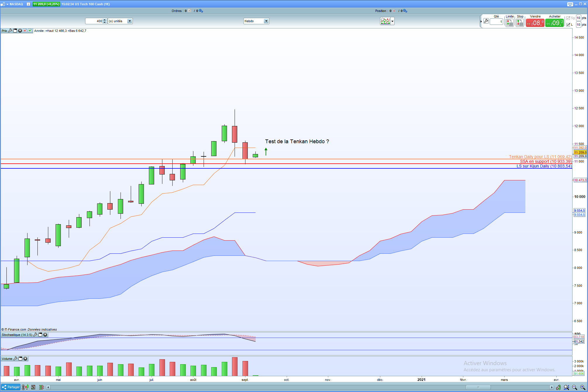The image size is (588, 392).
Task: Open the unités units dropdown
Action: tap(129, 21)
